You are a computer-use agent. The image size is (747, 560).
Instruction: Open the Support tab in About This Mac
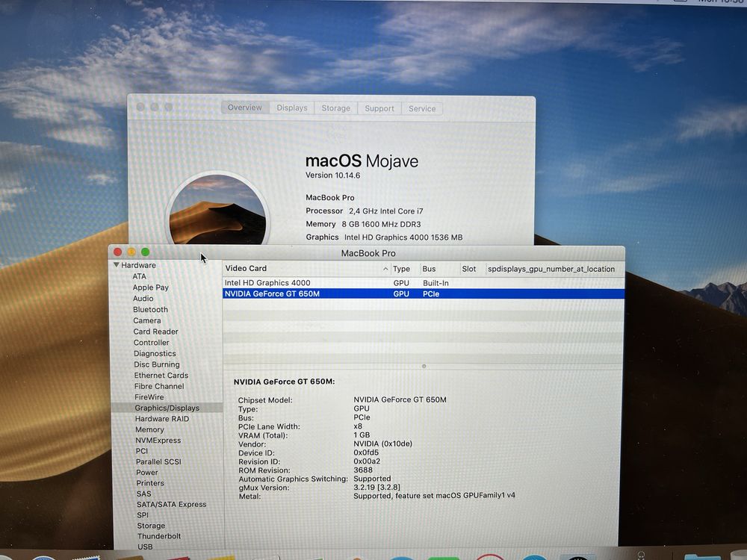(x=379, y=108)
